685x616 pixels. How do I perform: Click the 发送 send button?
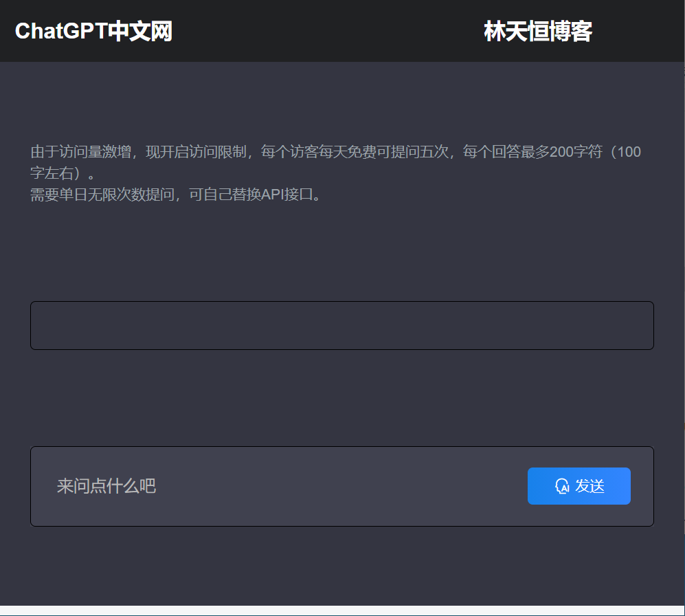point(579,486)
